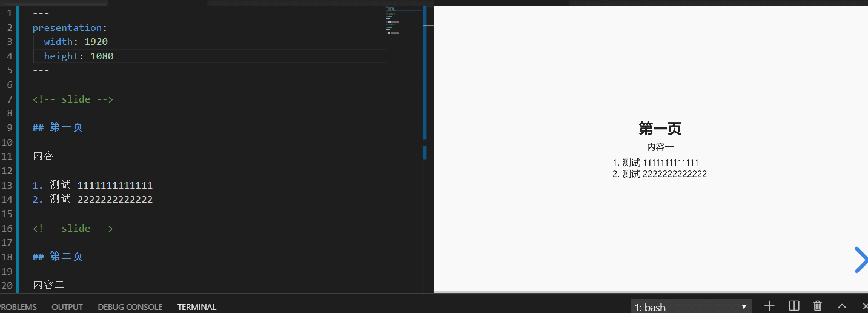Click the '## 第一页' heading in editor
This screenshot has height=313, width=868.
58,127
